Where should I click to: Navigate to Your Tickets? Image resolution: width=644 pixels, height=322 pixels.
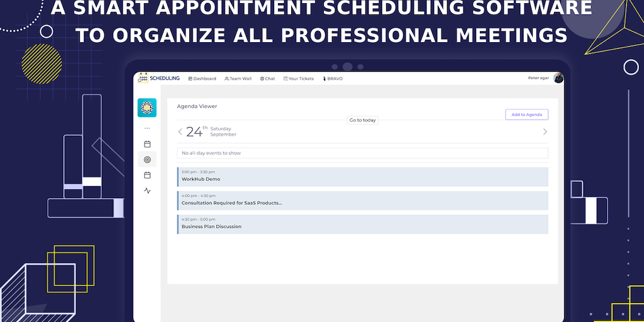[299, 79]
